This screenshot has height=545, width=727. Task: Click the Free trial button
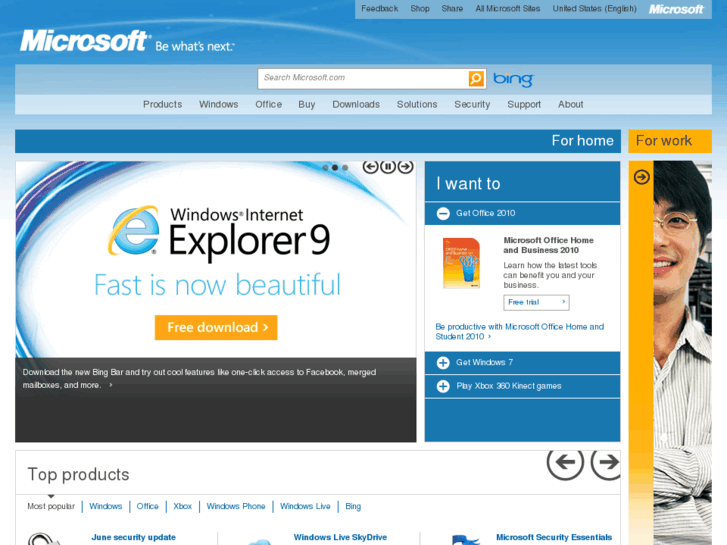[x=536, y=302]
